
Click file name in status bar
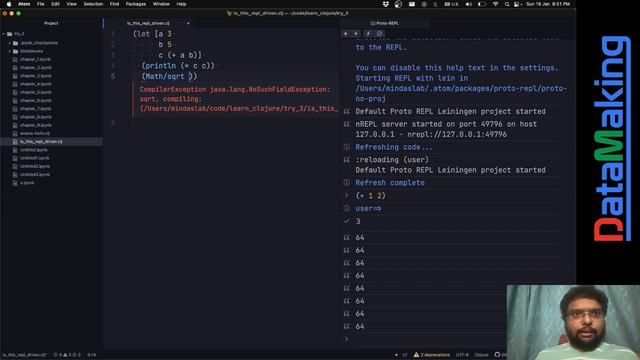[24, 355]
